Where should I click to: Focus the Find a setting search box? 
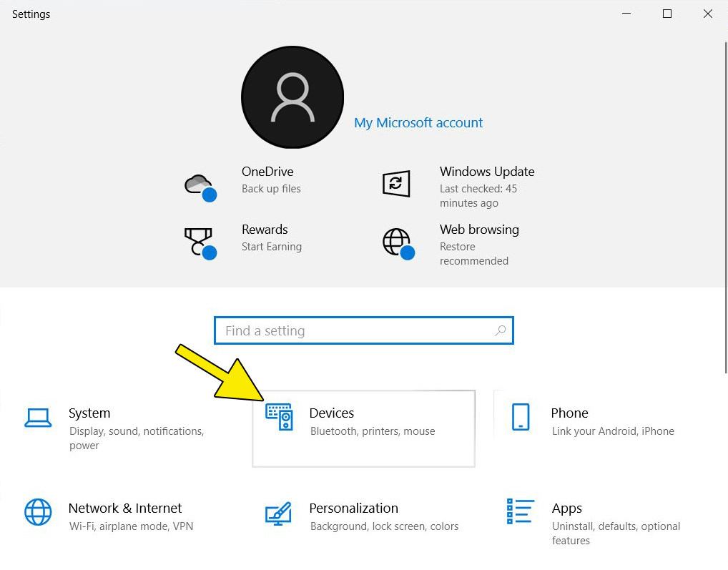click(x=363, y=330)
